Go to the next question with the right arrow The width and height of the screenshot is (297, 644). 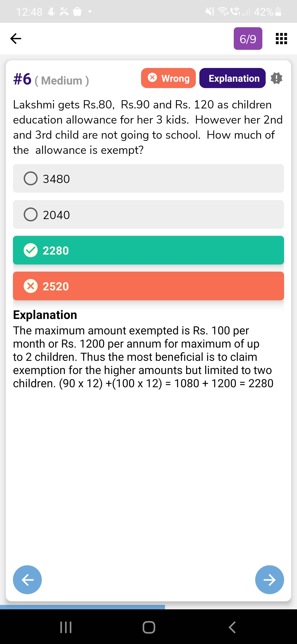269,580
